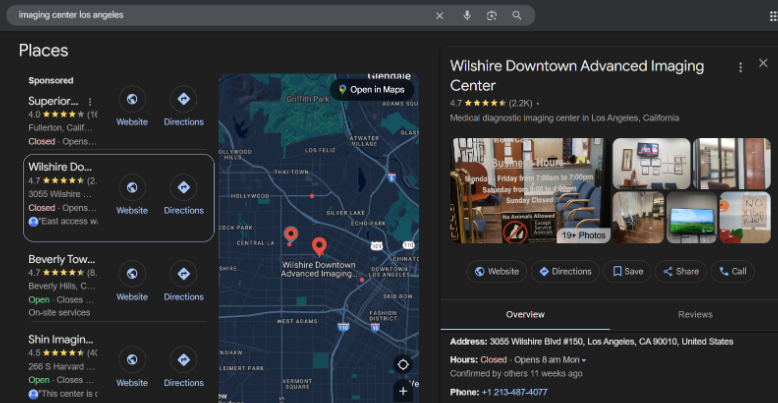The width and height of the screenshot is (778, 403).
Task: Click the Address label link
Action: pyautogui.click(x=469, y=341)
